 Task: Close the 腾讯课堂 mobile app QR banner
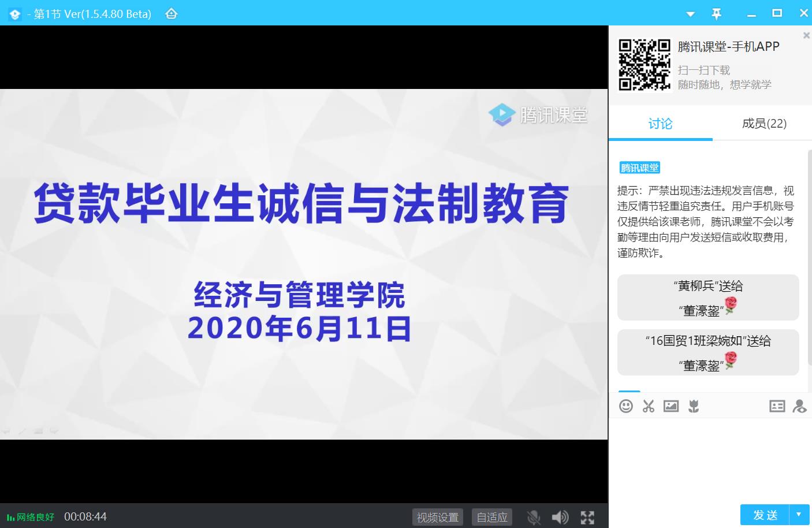tap(806, 35)
